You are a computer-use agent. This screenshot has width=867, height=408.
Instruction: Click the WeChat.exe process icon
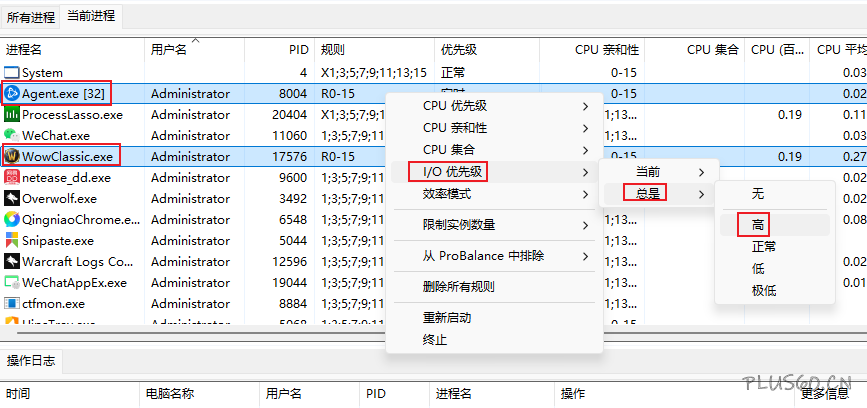[12, 135]
